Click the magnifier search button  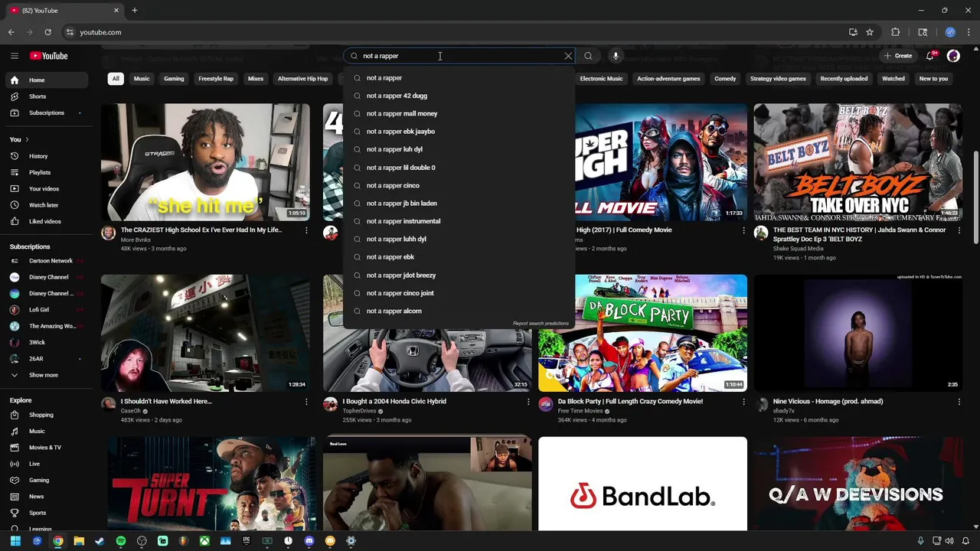pyautogui.click(x=588, y=56)
